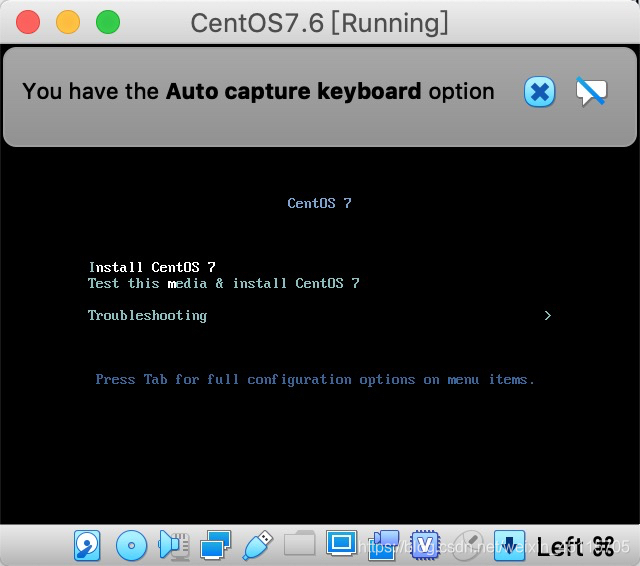
Task: Click the don't-show-message-again speech bubble icon
Action: (591, 91)
